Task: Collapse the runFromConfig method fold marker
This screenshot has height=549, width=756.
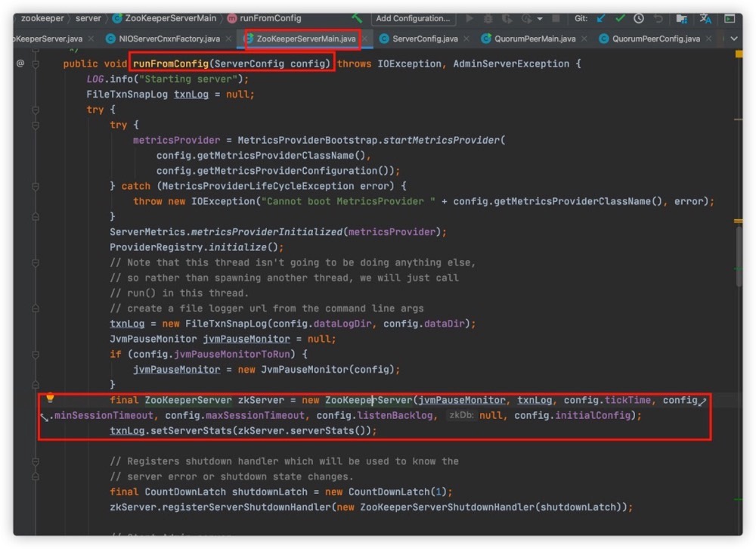Action: click(x=36, y=64)
